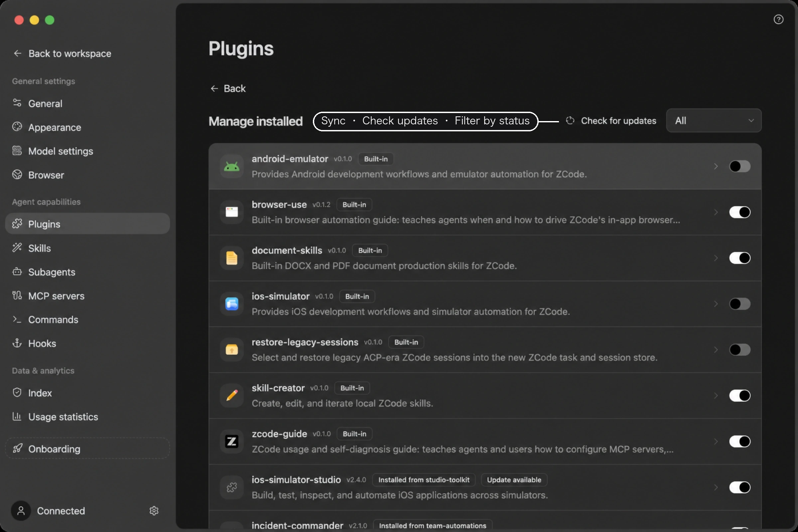Screen dimensions: 798x532
Task: Click the ios-simulator-studio puzzle icon
Action: click(x=232, y=487)
